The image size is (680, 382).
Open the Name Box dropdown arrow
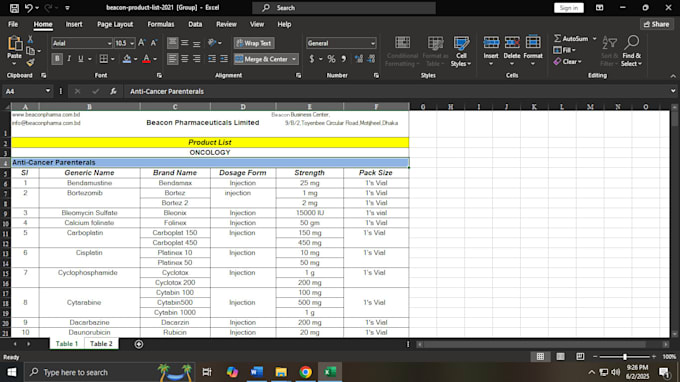[x=48, y=91]
